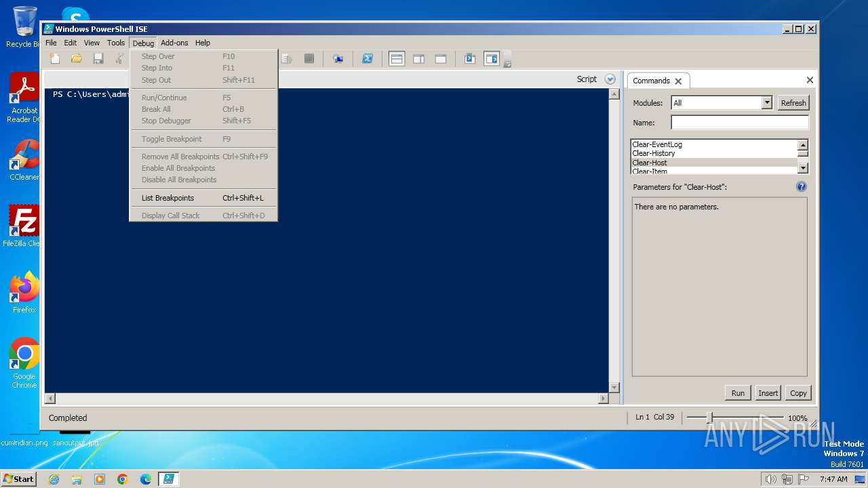The image size is (868, 488).
Task: Click the Save script floppy icon
Action: 98,59
